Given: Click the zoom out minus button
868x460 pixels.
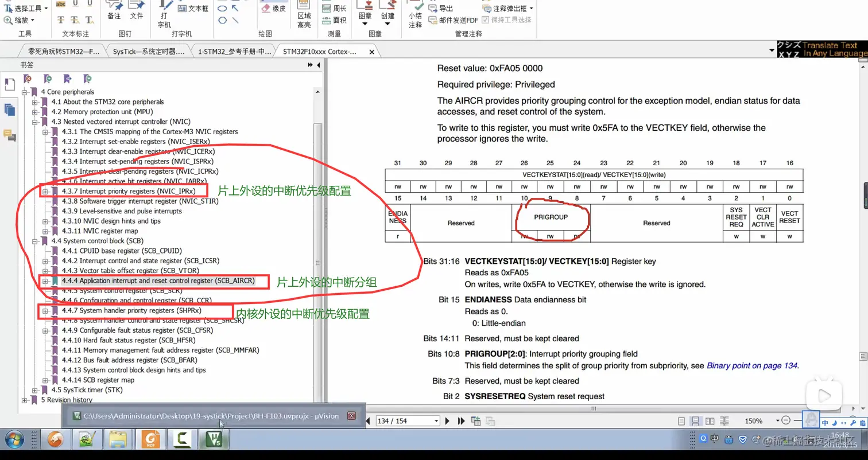Looking at the screenshot, I should pos(786,420).
